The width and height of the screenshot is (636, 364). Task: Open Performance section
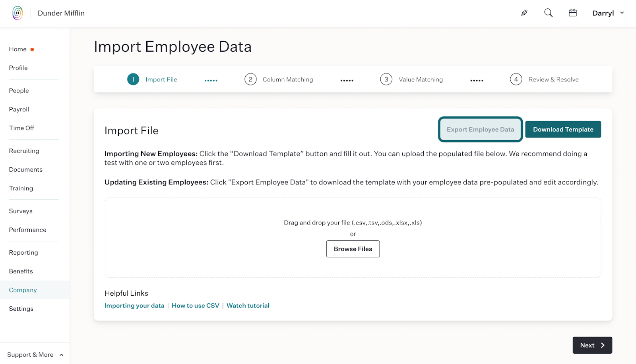pos(28,230)
